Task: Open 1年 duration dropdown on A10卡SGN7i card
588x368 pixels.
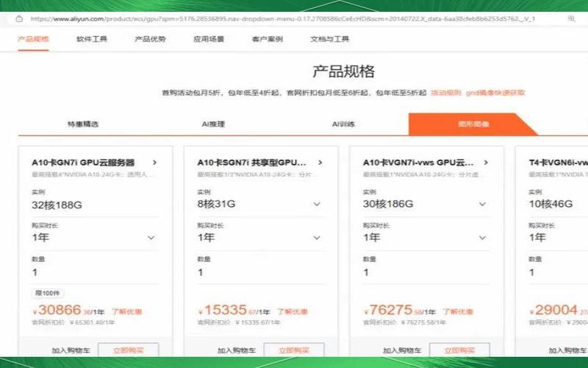Action: [317, 238]
